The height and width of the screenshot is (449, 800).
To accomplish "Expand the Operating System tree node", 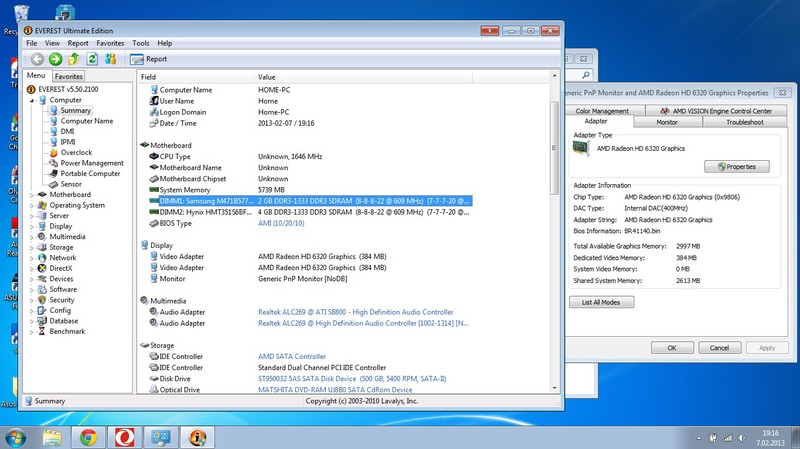I will pyautogui.click(x=32, y=206).
